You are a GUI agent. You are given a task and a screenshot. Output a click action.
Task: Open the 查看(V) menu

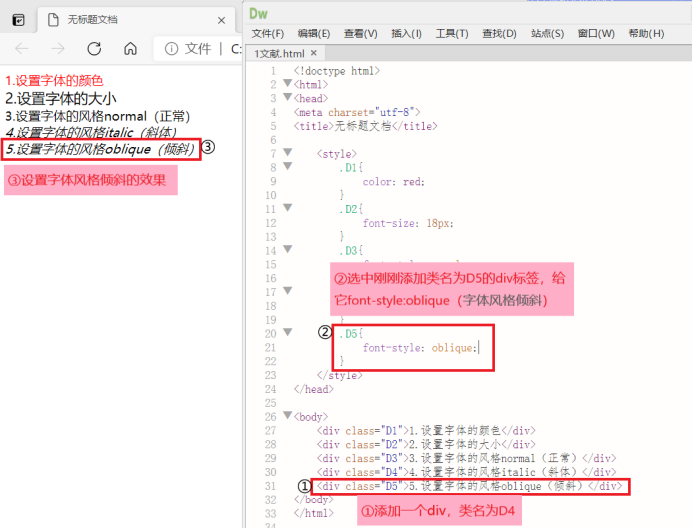361,34
